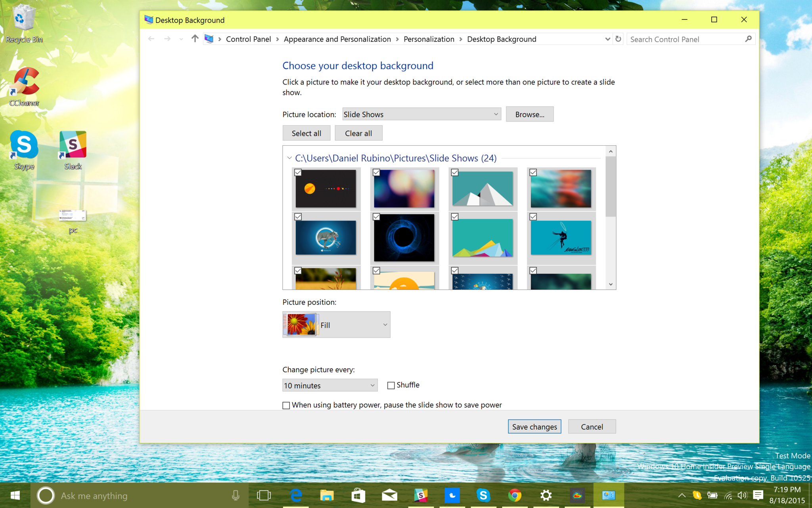
Task: Click Clear all pictures selection
Action: point(358,133)
